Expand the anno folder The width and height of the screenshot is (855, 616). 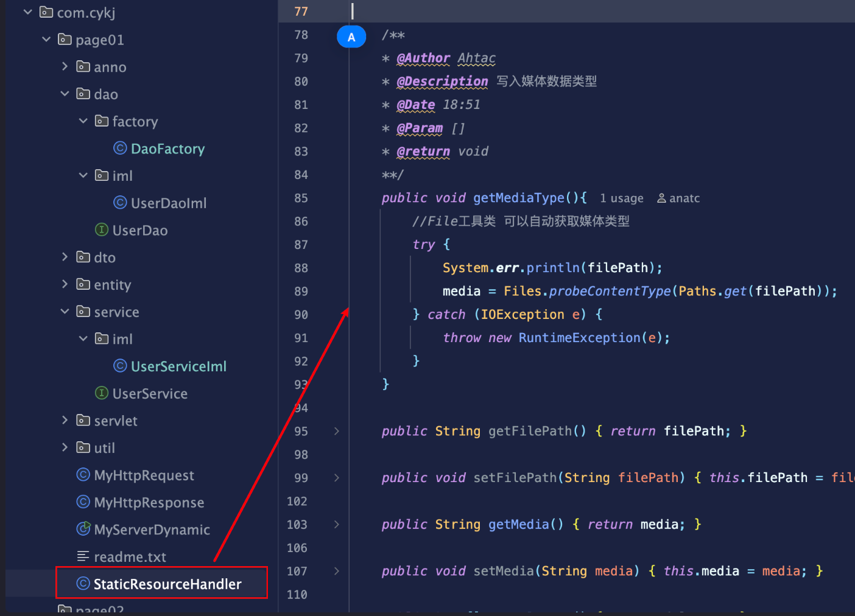[65, 66]
